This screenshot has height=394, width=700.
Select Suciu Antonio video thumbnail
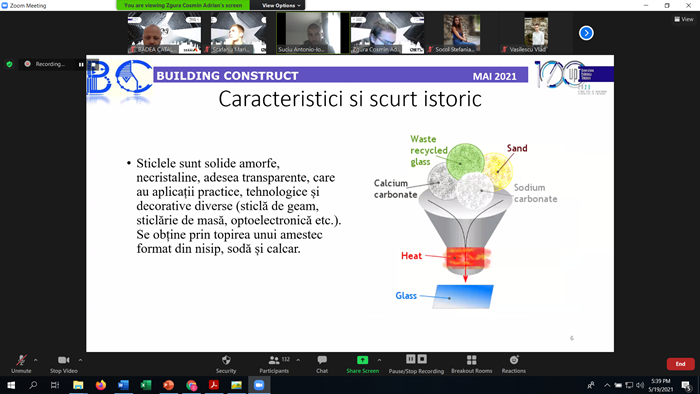tap(313, 33)
